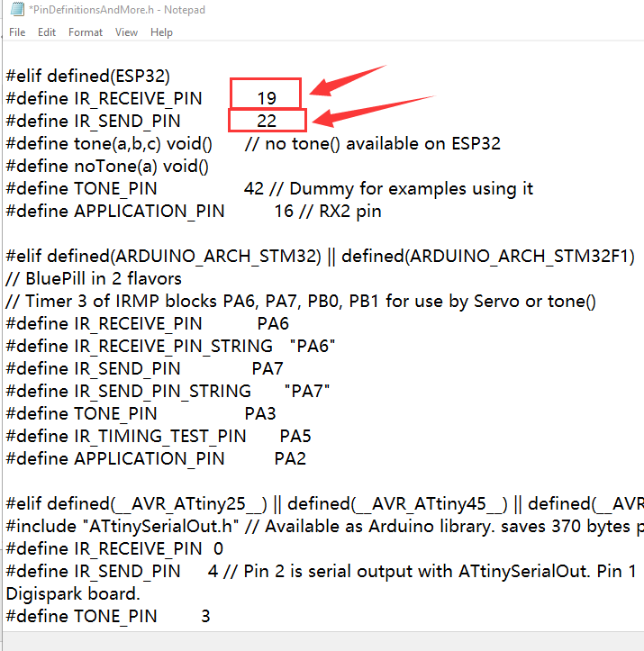The height and width of the screenshot is (651, 644).
Task: Open the File menu
Action: click(x=17, y=32)
